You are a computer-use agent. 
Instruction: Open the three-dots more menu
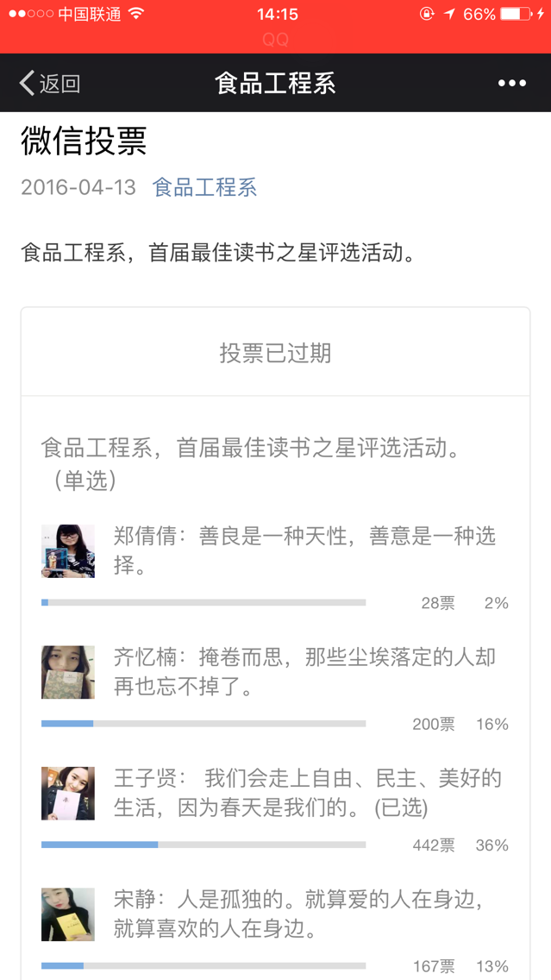click(x=511, y=83)
